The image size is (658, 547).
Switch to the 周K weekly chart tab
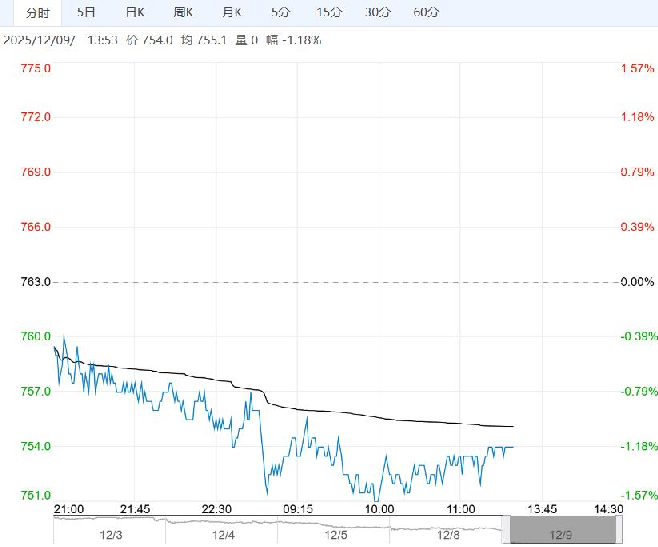pyautogui.click(x=184, y=12)
